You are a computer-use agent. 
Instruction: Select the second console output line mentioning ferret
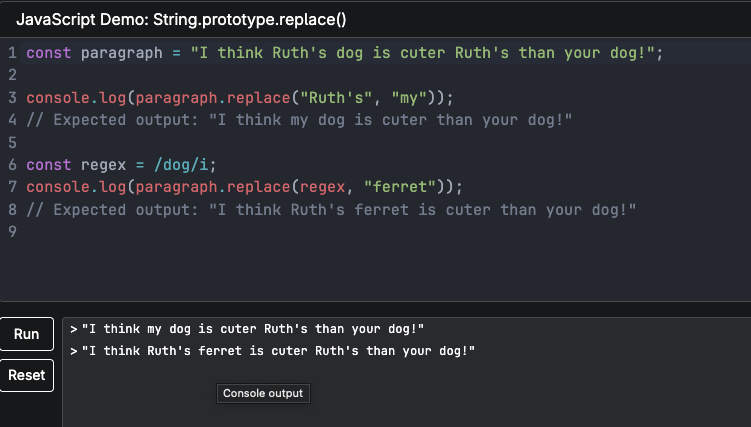pos(278,351)
